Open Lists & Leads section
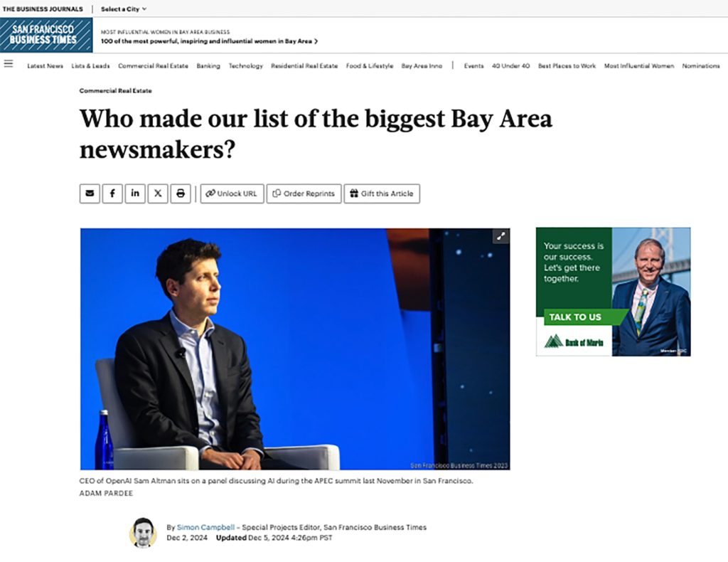This screenshot has width=728, height=562. pyautogui.click(x=90, y=66)
